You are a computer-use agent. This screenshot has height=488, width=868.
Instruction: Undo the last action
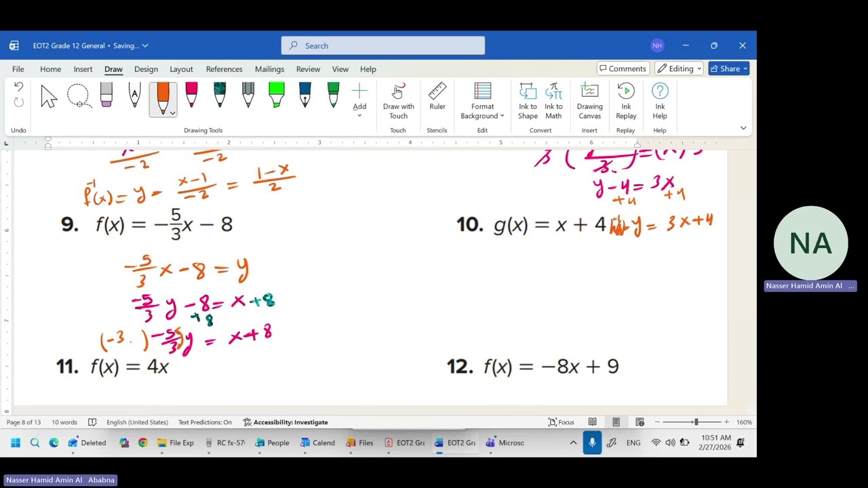coord(18,87)
